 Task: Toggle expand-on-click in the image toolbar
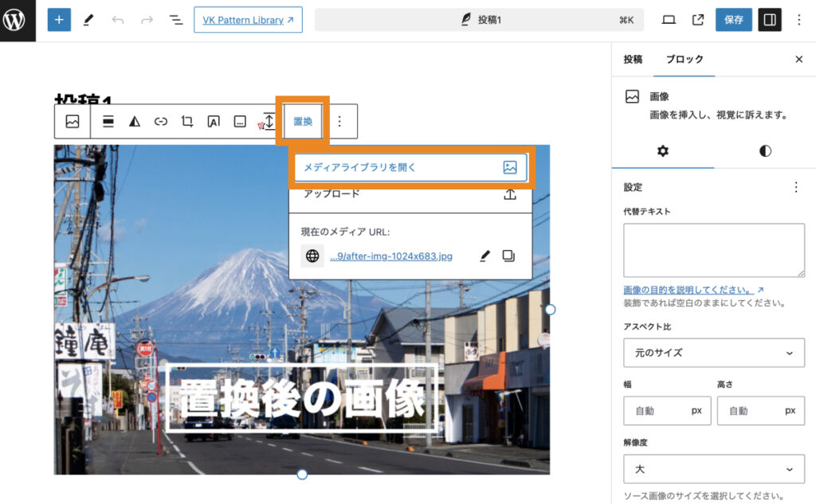[268, 121]
